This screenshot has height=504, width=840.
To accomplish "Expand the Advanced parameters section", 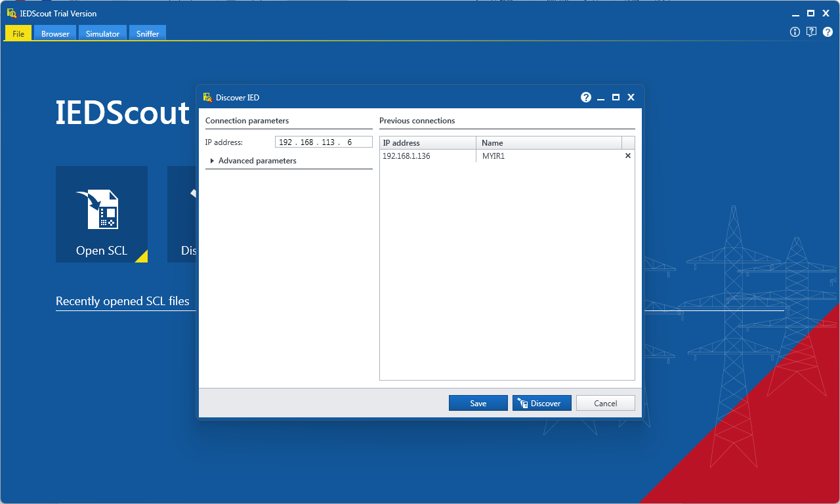I will click(212, 161).
